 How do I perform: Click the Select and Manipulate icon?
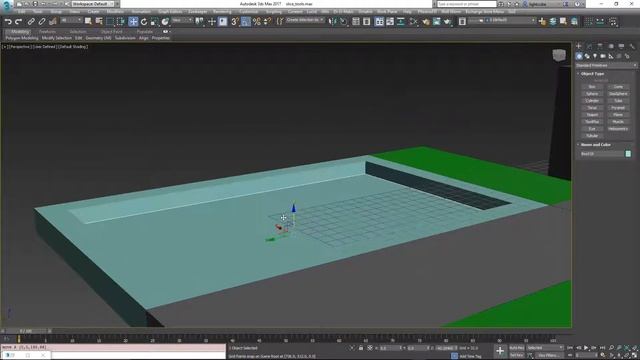pyautogui.click(x=211, y=22)
